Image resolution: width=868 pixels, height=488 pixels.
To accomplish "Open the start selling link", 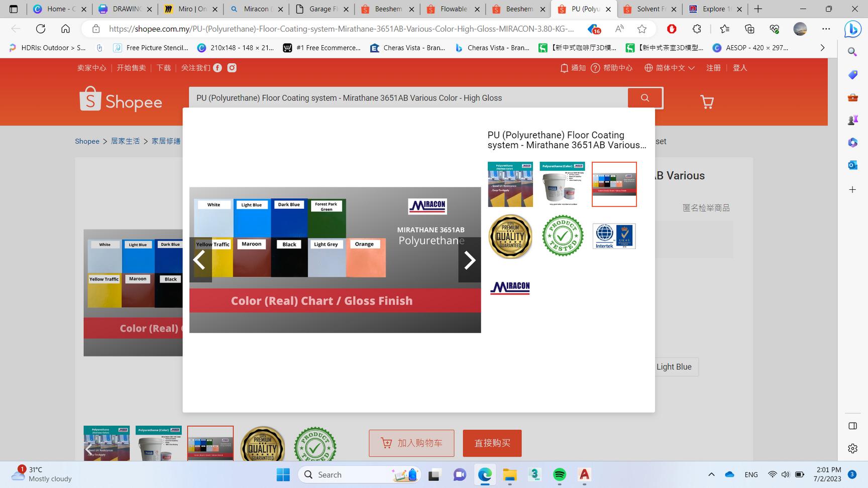I will pyautogui.click(x=131, y=68).
